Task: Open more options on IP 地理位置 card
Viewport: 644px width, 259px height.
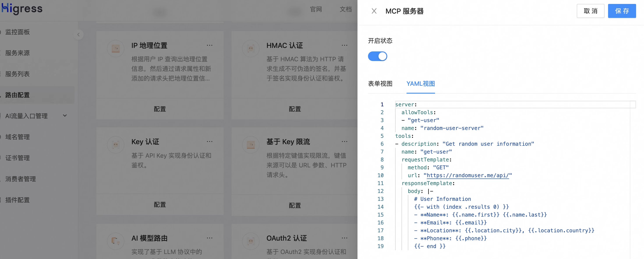Action: pyautogui.click(x=209, y=45)
